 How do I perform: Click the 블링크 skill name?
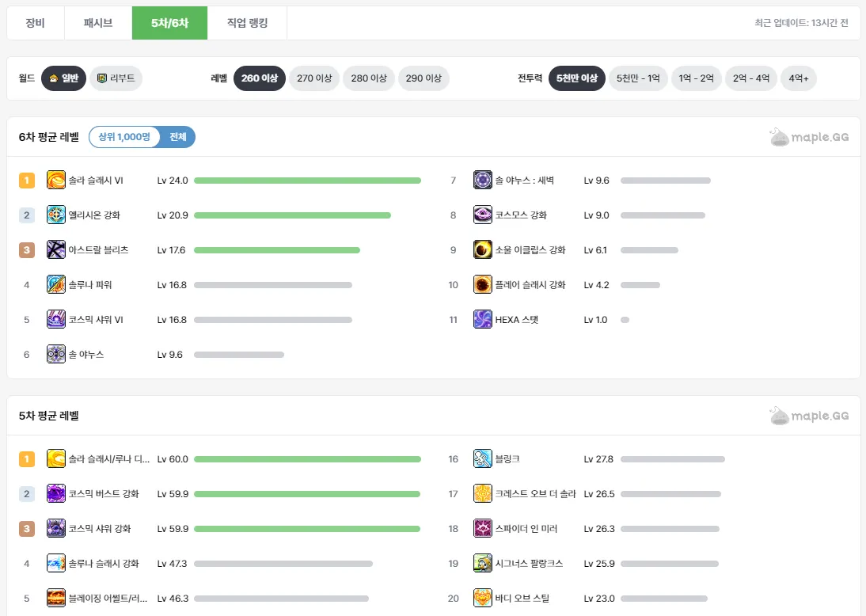pos(507,458)
